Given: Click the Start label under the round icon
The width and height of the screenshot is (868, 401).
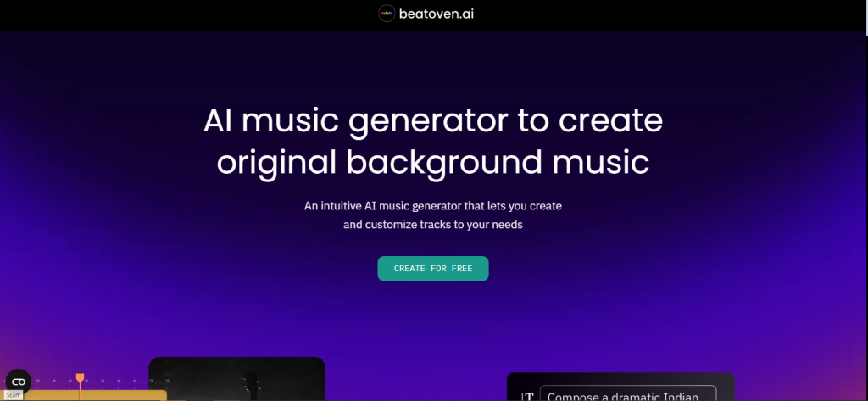Looking at the screenshot, I should pos(14,395).
